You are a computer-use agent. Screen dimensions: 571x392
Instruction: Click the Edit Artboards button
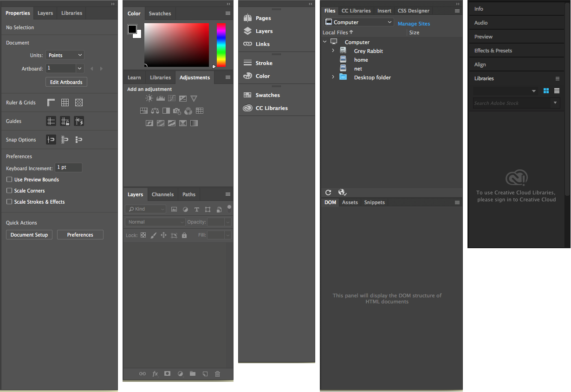pos(66,82)
